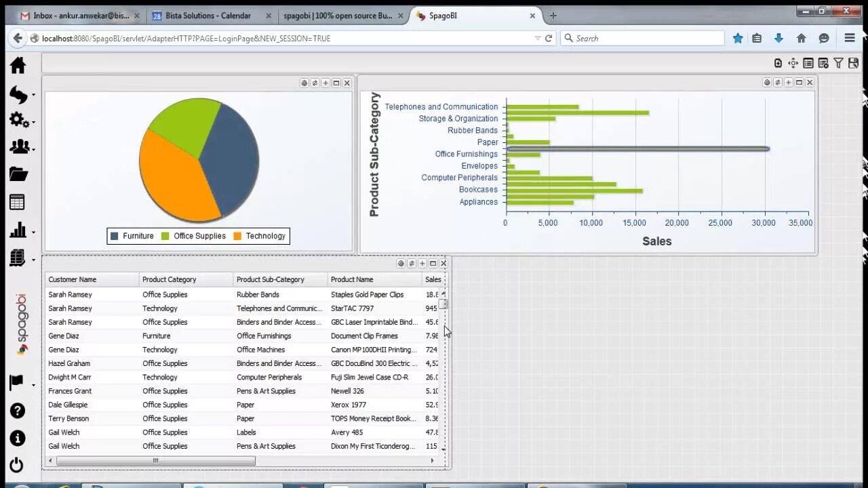Open the folder documents browser icon

click(18, 174)
